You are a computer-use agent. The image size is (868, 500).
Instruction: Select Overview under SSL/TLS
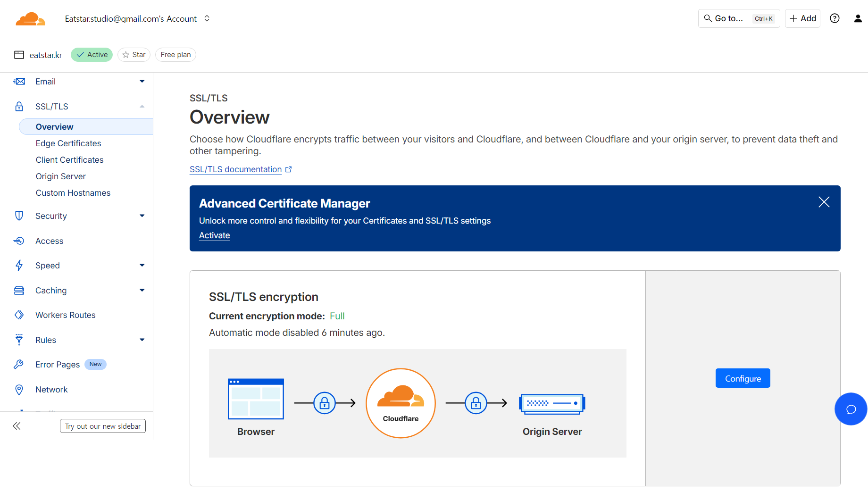(86, 127)
